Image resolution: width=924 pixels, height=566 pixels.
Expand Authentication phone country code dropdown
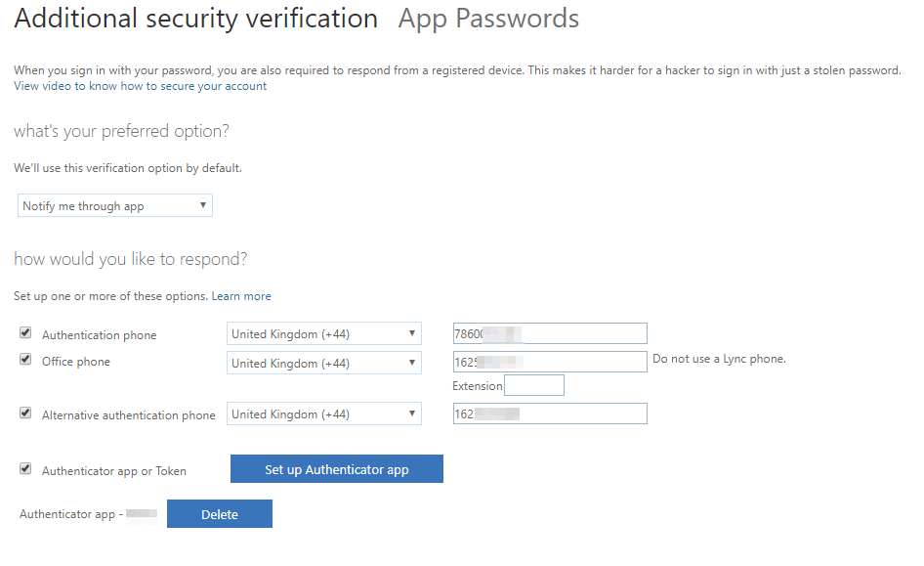[x=323, y=334]
